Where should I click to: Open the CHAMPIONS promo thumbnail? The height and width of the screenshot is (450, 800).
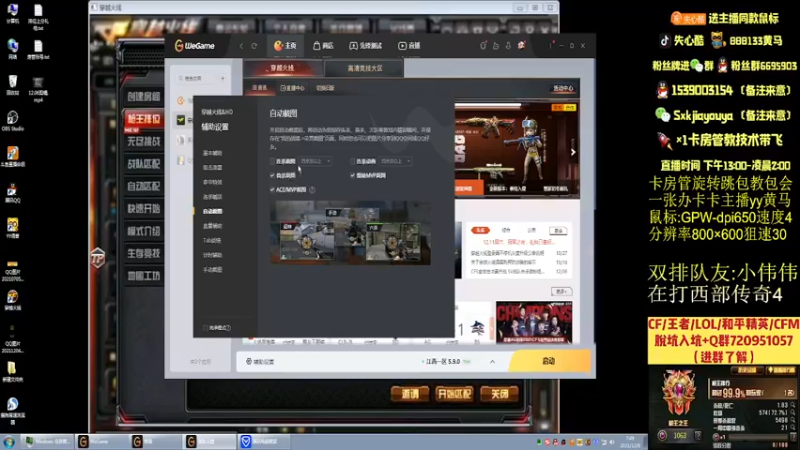pyautogui.click(x=534, y=322)
